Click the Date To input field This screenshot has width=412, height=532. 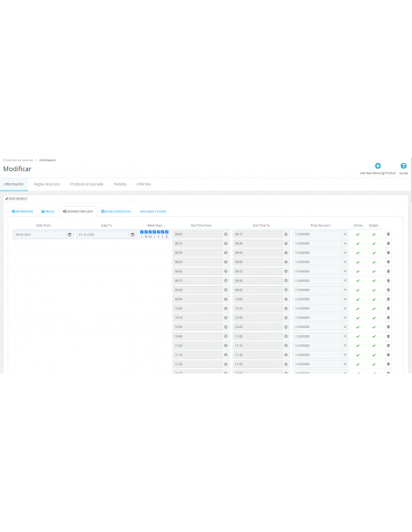click(x=103, y=234)
